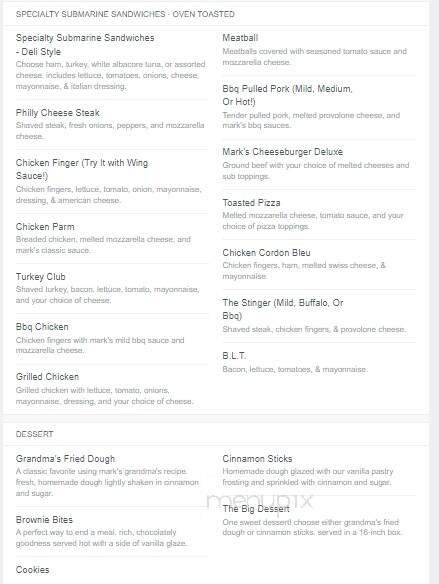Viewport: 439px width, 584px height.
Task: Choose the Brownie Bites dessert
Action: pos(44,520)
